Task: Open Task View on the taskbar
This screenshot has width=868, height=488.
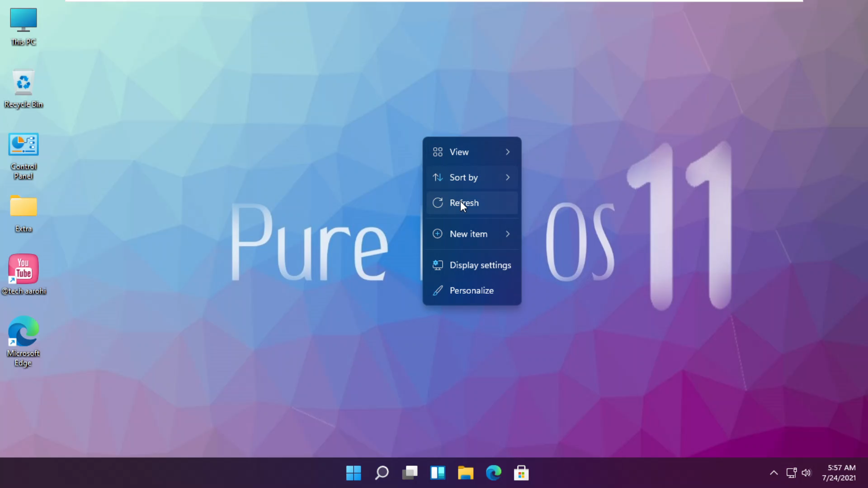Action: [x=410, y=473]
